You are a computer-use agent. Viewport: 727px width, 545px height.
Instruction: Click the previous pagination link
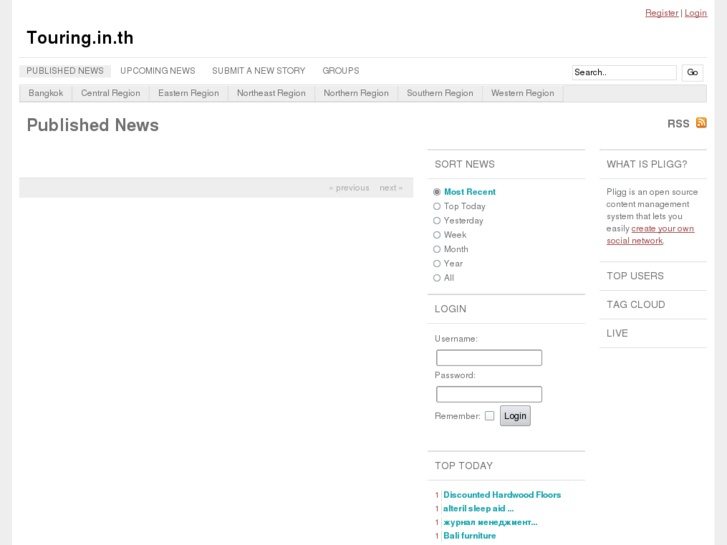click(x=349, y=188)
